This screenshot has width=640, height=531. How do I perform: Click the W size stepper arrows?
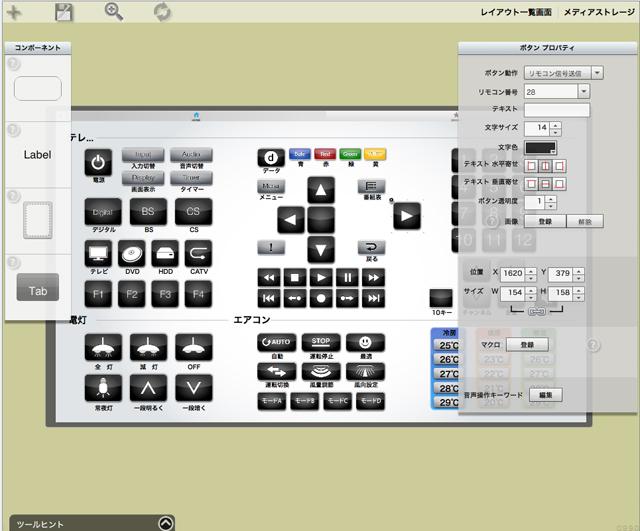[x=530, y=293]
